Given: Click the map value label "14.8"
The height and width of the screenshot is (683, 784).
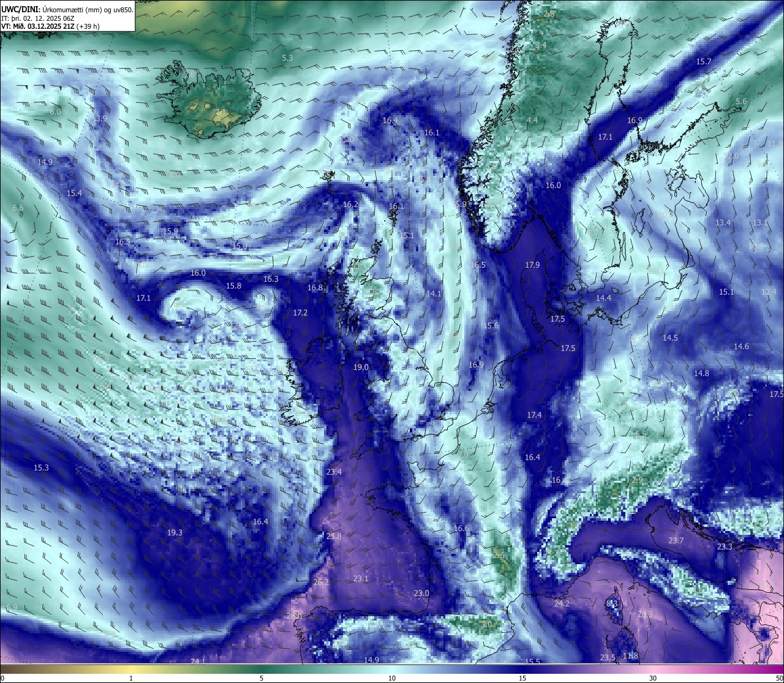Looking at the screenshot, I should [x=701, y=374].
